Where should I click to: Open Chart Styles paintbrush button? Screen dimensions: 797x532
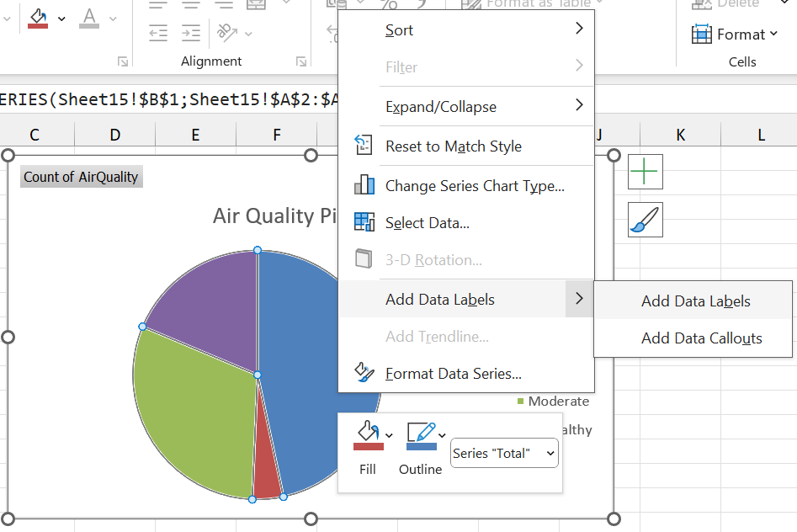(645, 220)
